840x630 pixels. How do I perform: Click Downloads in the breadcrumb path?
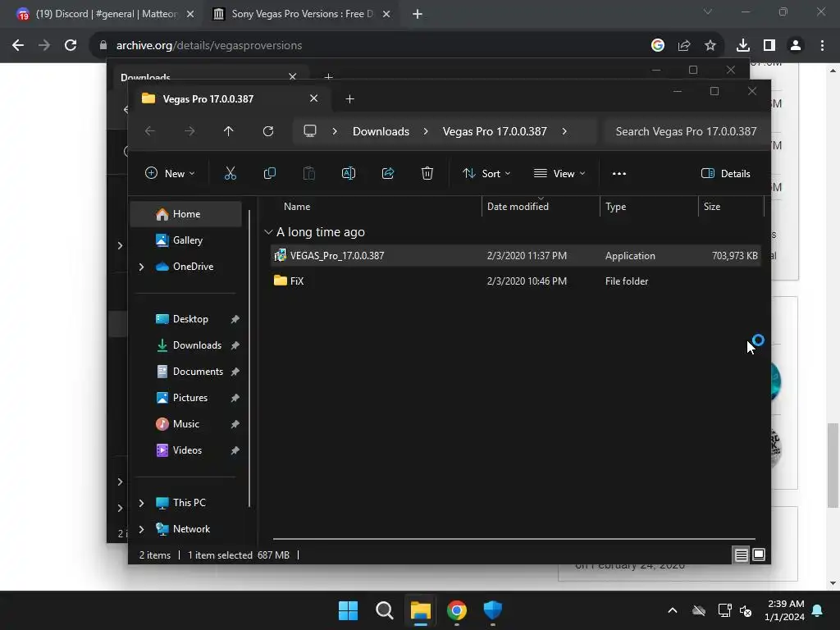tap(381, 131)
